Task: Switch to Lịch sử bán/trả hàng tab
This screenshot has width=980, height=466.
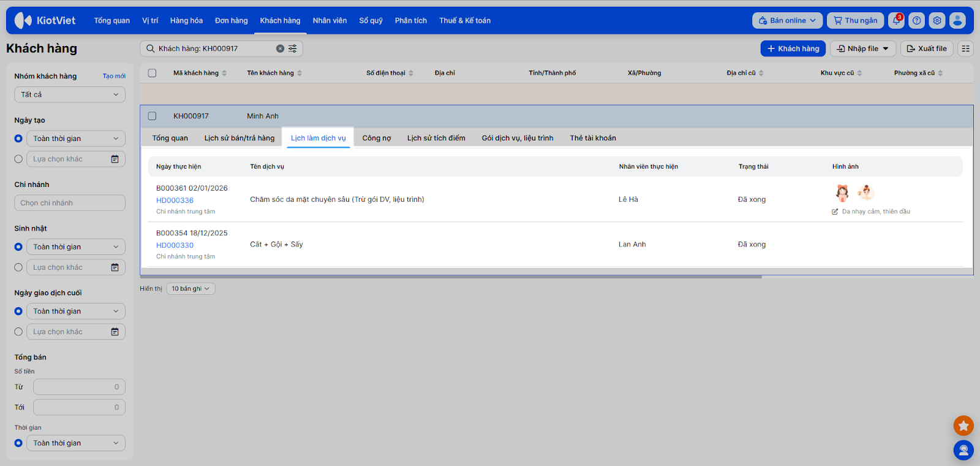Action: pos(239,138)
